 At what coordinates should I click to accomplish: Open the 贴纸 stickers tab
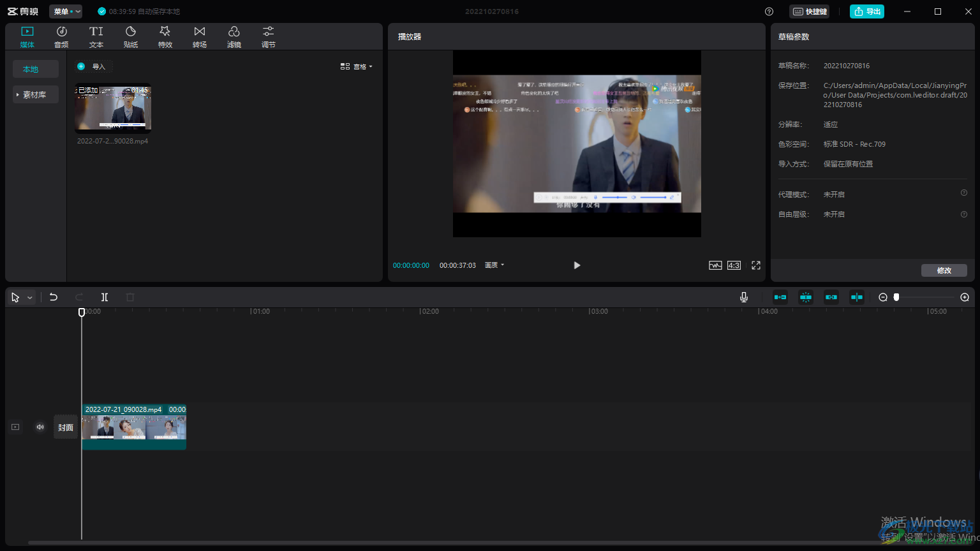click(131, 37)
